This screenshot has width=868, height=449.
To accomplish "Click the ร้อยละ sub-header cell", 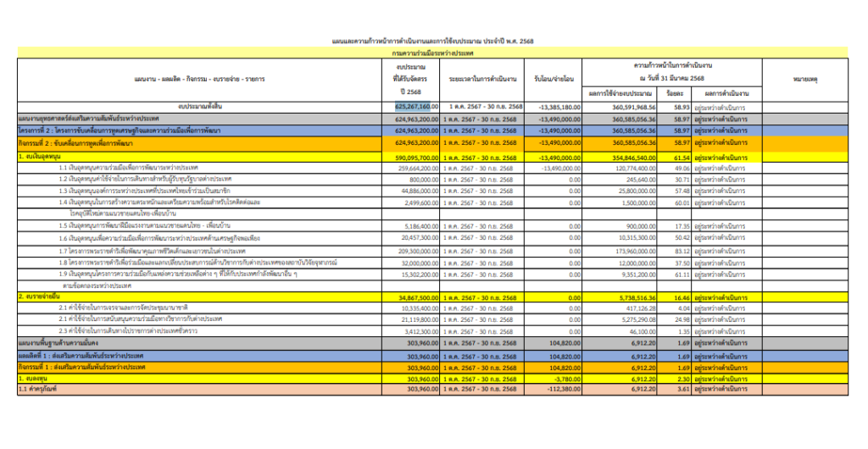I will click(x=674, y=91).
